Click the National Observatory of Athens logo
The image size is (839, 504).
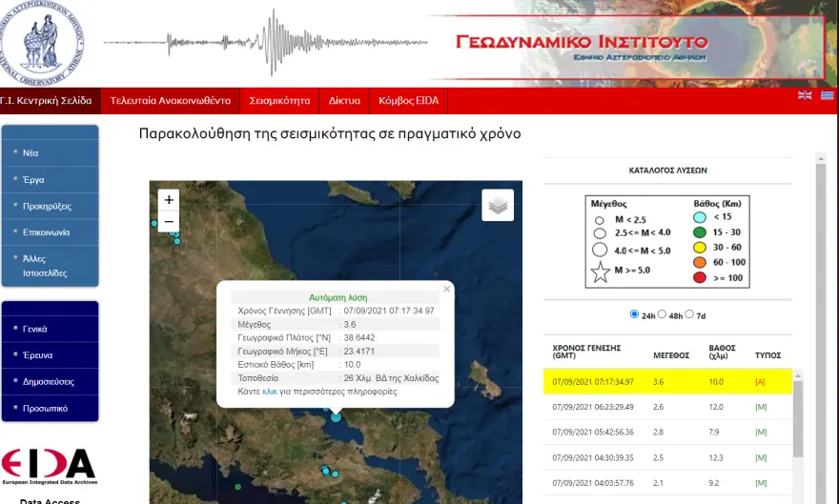[42, 40]
